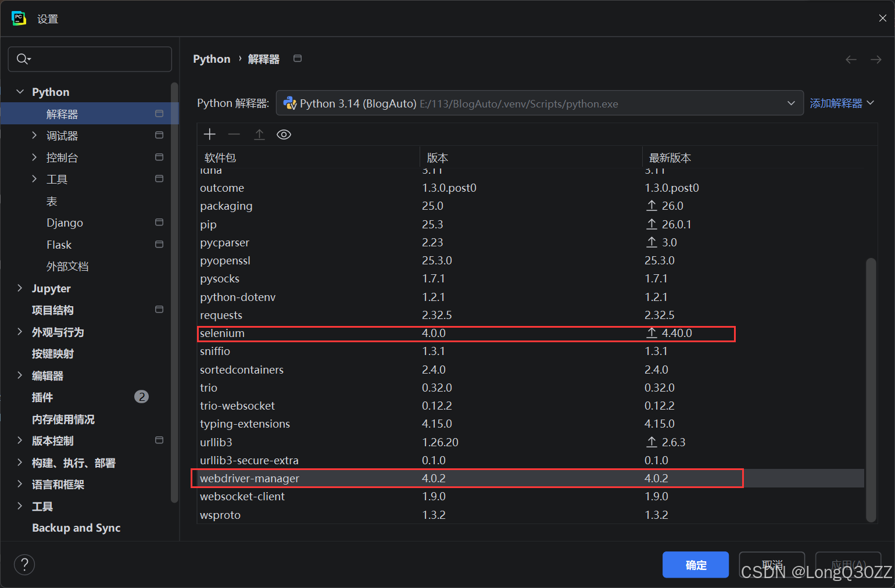
Task: Click upgrade arrow next to pip 26.0.1
Action: 651,224
